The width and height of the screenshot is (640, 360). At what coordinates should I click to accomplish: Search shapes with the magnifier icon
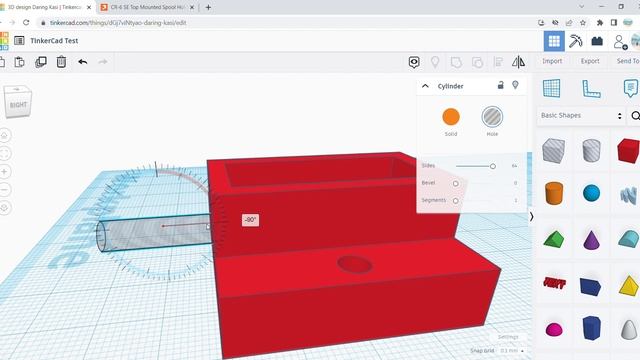pyautogui.click(x=635, y=116)
